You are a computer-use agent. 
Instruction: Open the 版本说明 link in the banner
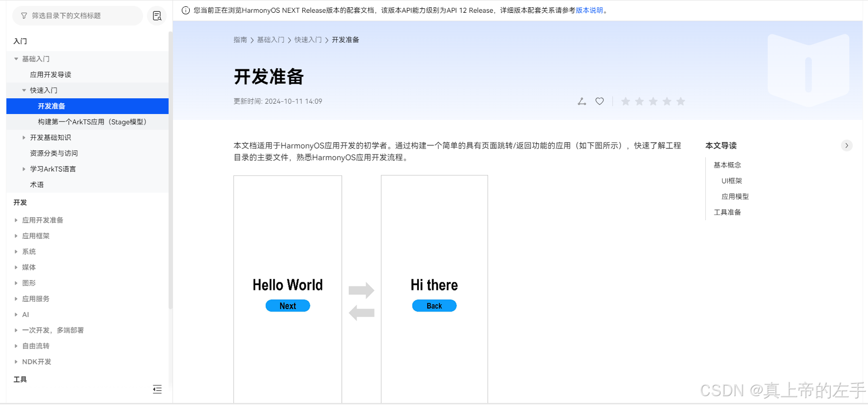[589, 10]
